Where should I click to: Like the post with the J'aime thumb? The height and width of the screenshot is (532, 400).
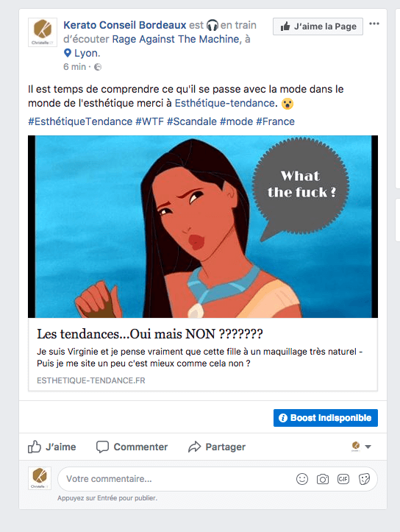pos(52,447)
